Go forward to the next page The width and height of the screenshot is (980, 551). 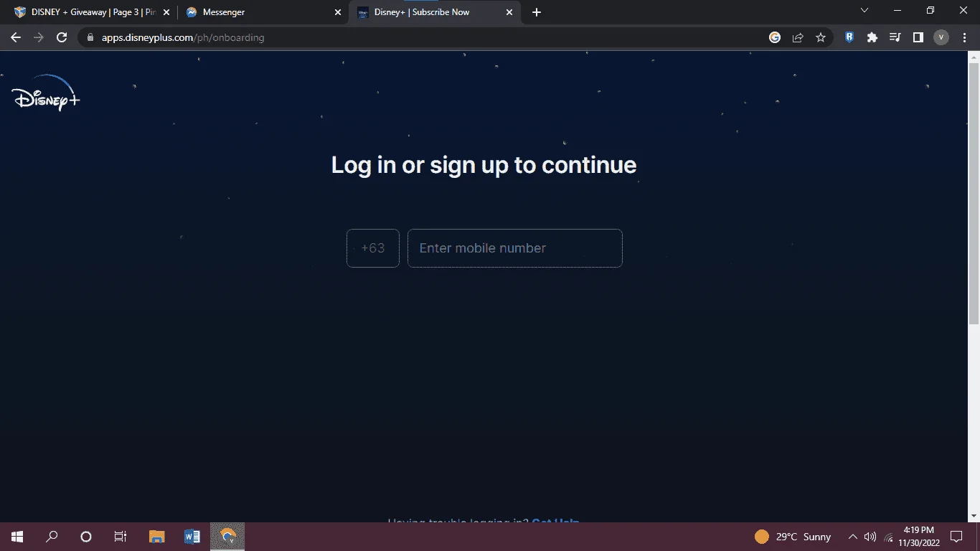(x=39, y=37)
